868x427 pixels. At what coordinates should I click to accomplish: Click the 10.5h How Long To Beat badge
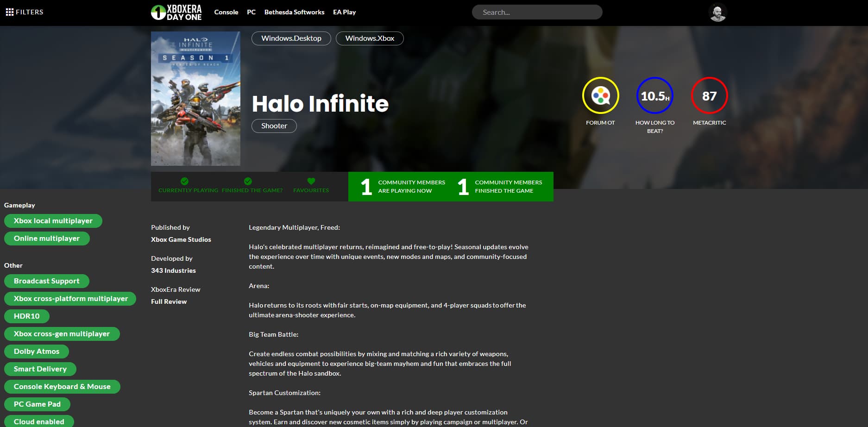click(x=654, y=96)
